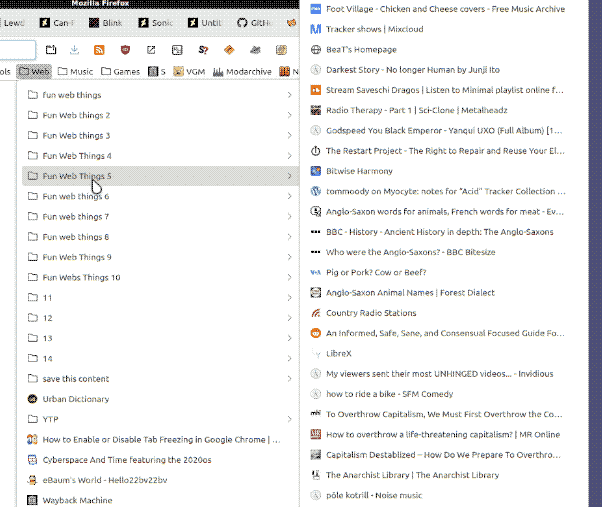This screenshot has height=507, width=602.
Task: Open the Games bookmarks folder in toolbar
Action: click(x=121, y=71)
